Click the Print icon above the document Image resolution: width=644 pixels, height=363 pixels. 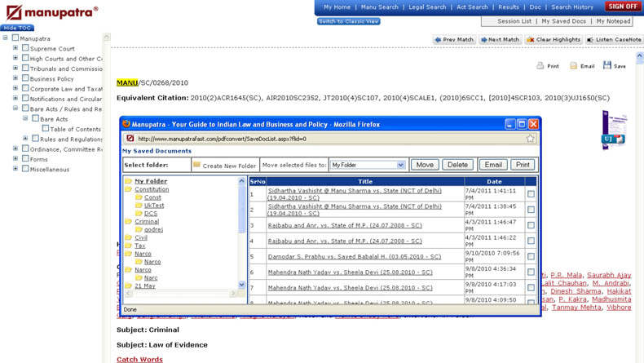point(540,65)
